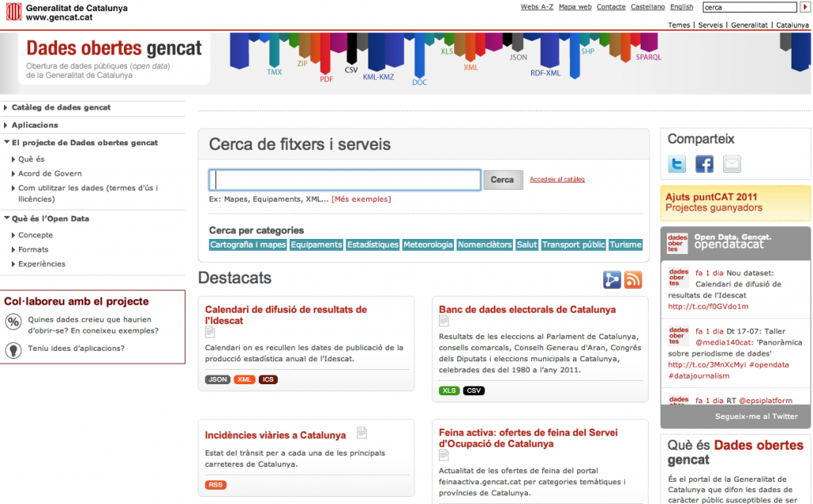This screenshot has width=813, height=504.
Task: Filter by Equipaments category
Action: click(x=316, y=244)
